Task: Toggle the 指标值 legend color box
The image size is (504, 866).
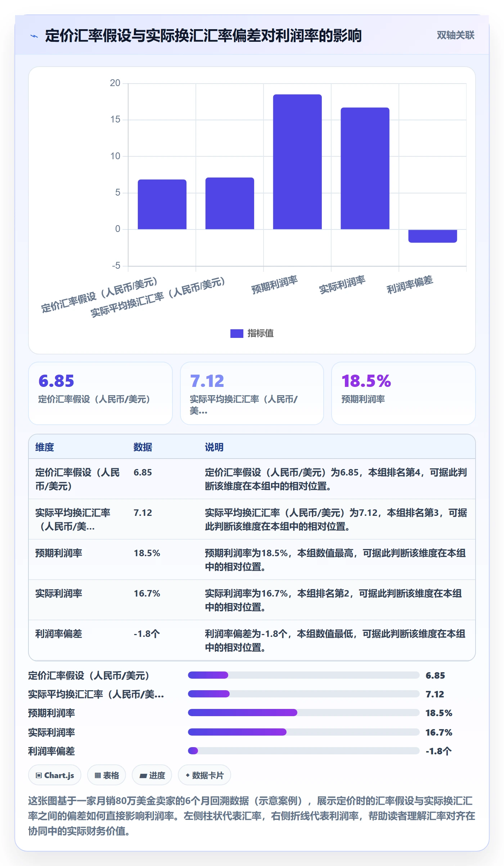Action: (x=237, y=333)
